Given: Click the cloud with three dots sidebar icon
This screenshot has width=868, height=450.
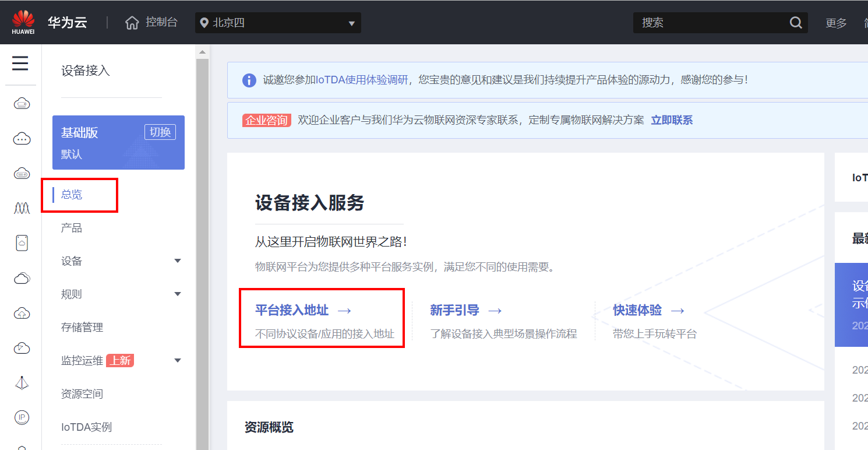Looking at the screenshot, I should [x=22, y=139].
